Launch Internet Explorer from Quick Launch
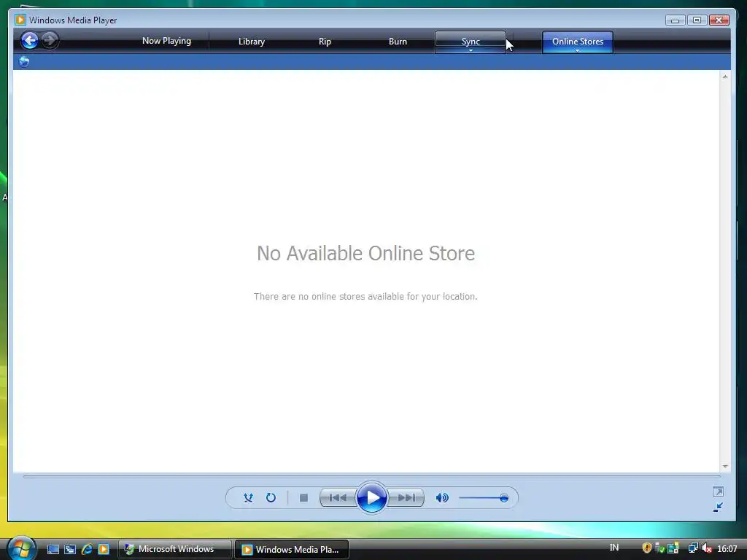This screenshot has width=747, height=560. coord(87,550)
